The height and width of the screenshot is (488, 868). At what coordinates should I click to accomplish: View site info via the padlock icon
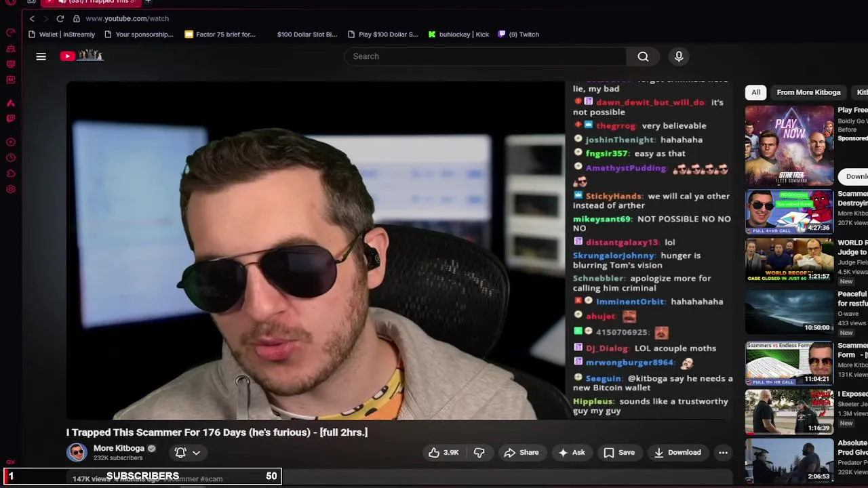click(77, 18)
